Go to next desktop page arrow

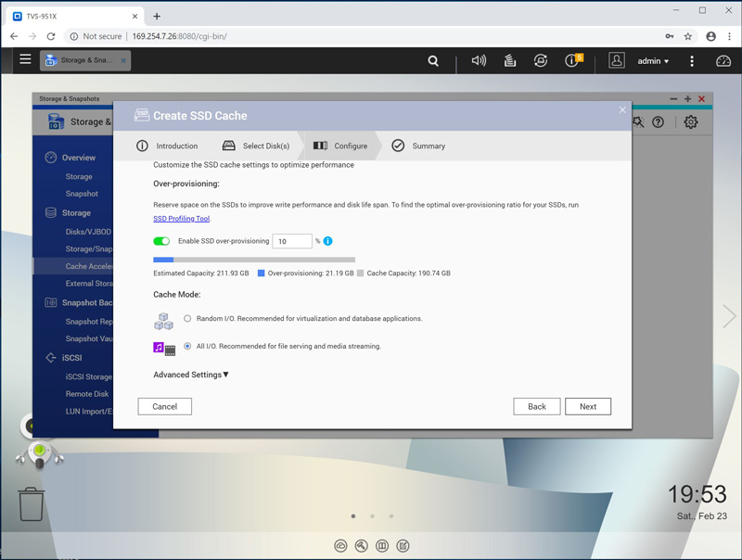pos(729,316)
